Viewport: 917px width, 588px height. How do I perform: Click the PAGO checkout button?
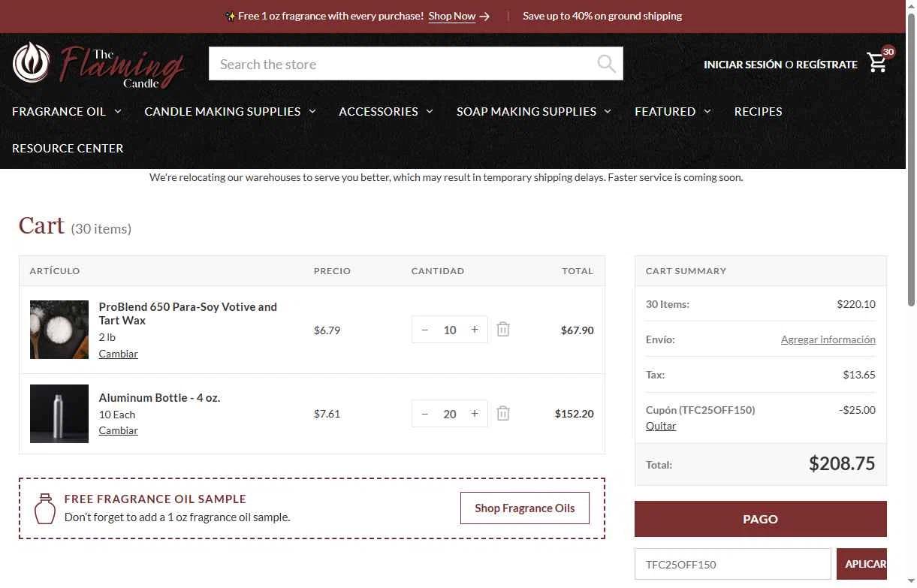coord(761,519)
